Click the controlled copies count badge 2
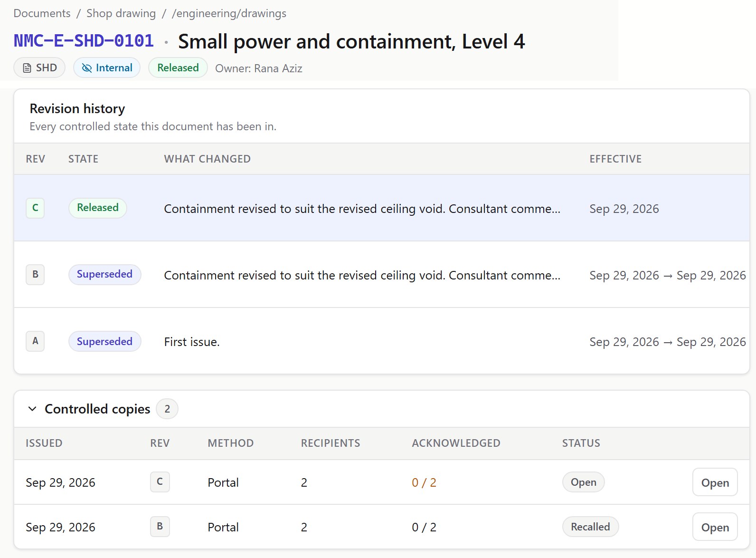Viewport: 756px width, 558px height. click(x=167, y=409)
